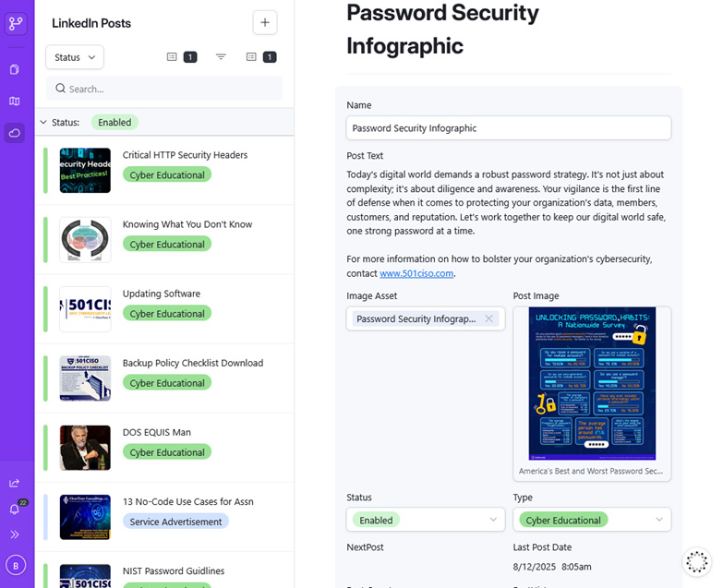Viewport: 723px width, 588px height.
Task: Open the Status dropdown under LinkedIn Posts
Action: click(75, 57)
